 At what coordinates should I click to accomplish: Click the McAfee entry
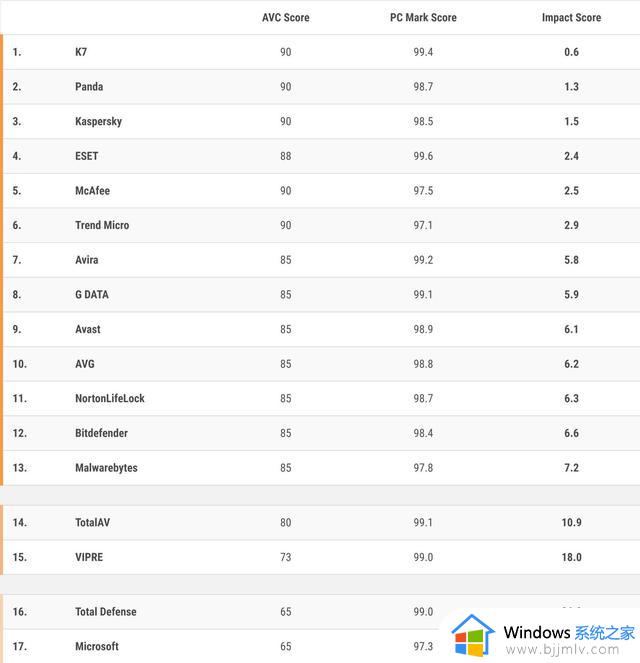93,191
